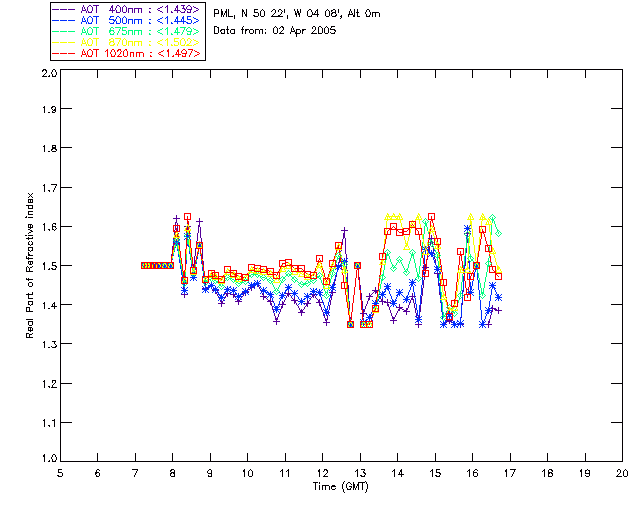This screenshot has height=512, width=640.
Task: Select the 'Data from: 02 Apr 2005' text
Action: (x=275, y=31)
